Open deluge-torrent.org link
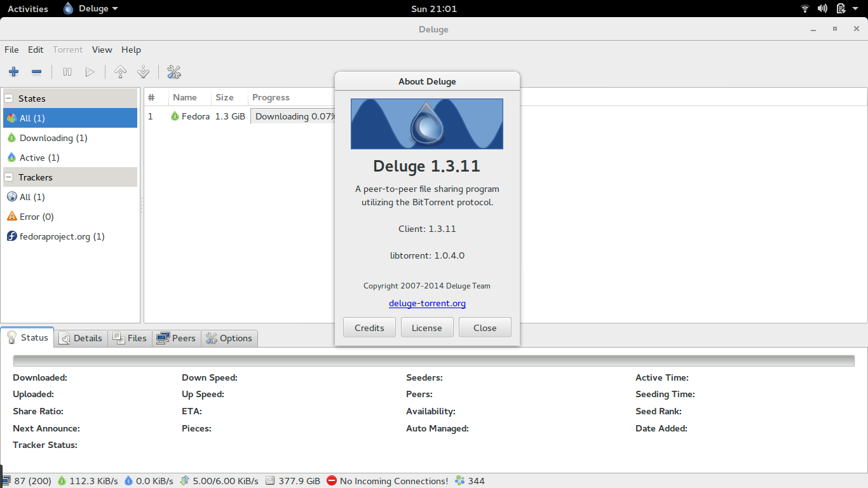 tap(427, 304)
